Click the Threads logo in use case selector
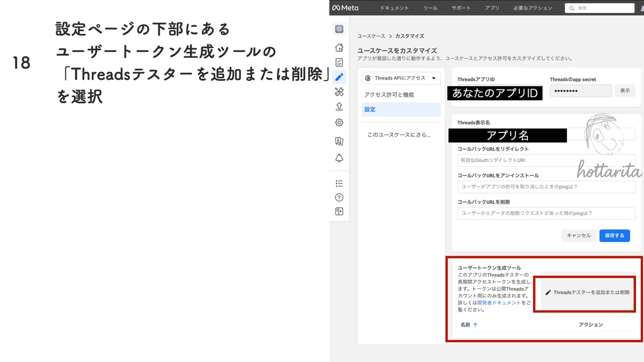This screenshot has width=644, height=362. tap(368, 78)
